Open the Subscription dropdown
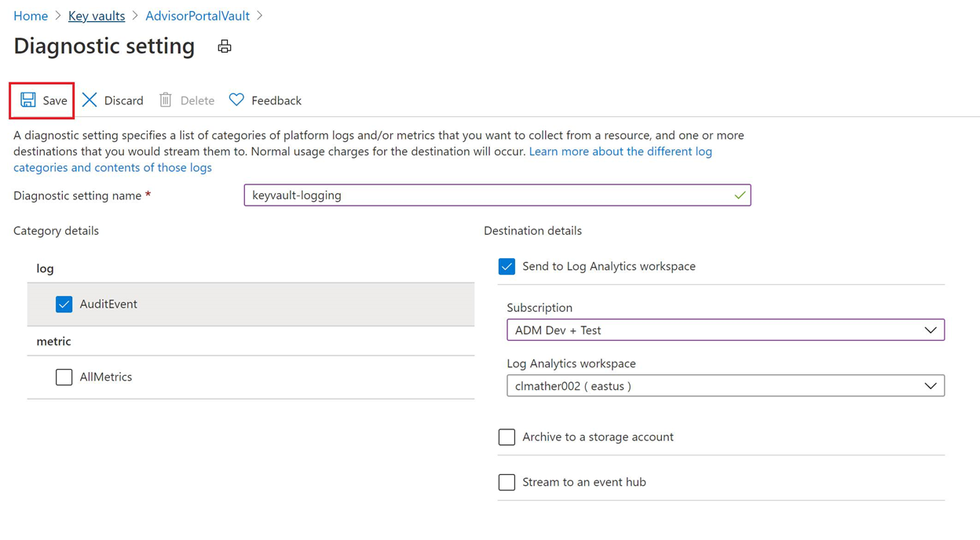 (725, 330)
